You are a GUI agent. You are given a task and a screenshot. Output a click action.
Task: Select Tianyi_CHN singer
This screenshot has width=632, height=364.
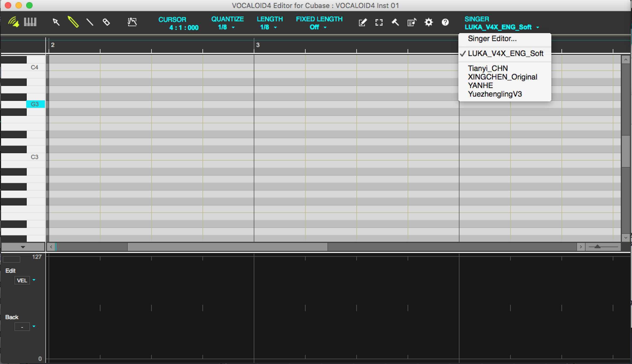pos(505,68)
